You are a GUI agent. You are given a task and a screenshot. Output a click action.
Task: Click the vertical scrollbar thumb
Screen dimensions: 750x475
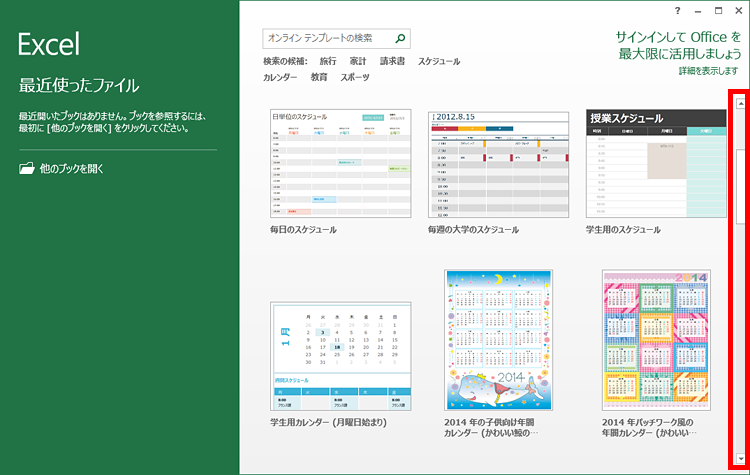pos(740,187)
